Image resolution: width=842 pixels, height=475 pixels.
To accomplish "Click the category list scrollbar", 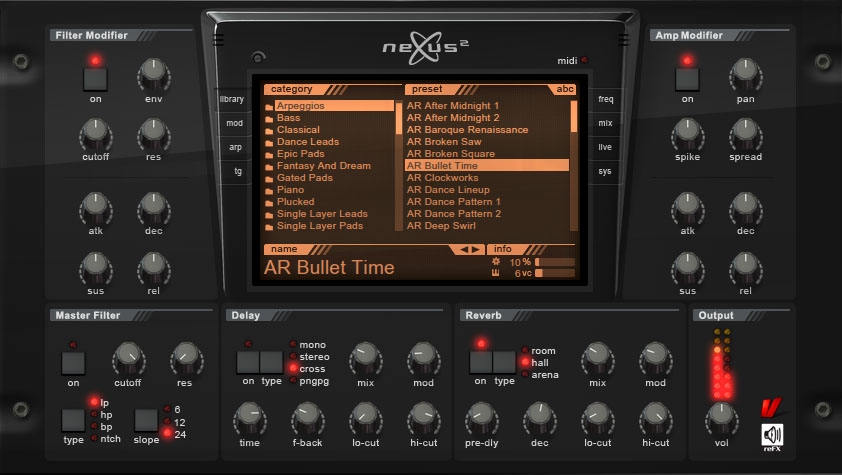I will [x=399, y=165].
